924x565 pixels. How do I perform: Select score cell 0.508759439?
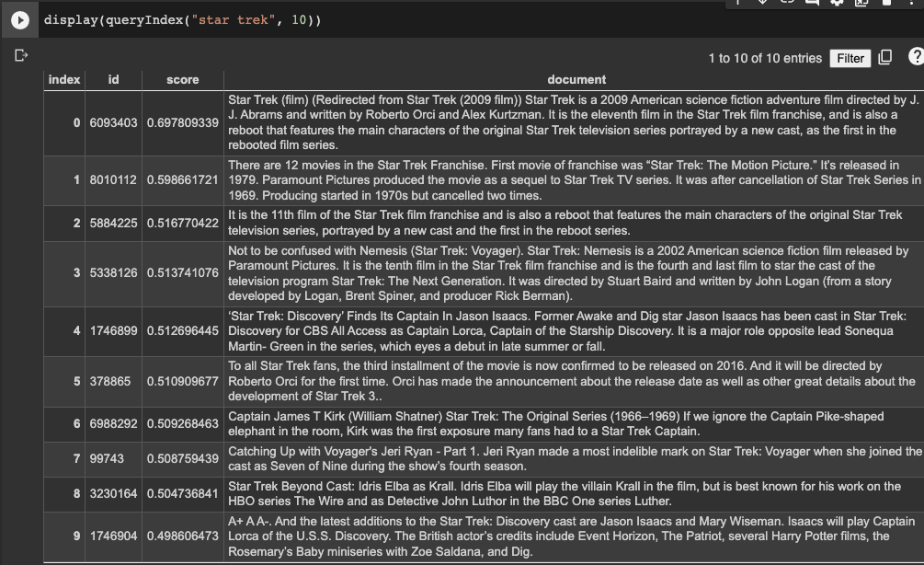tap(183, 458)
